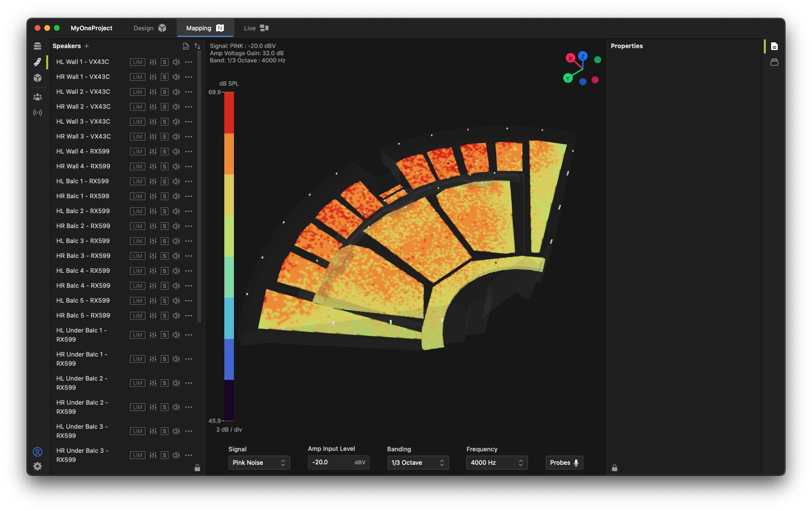812x511 pixels.
Task: Open the settings gear icon
Action: pos(38,466)
